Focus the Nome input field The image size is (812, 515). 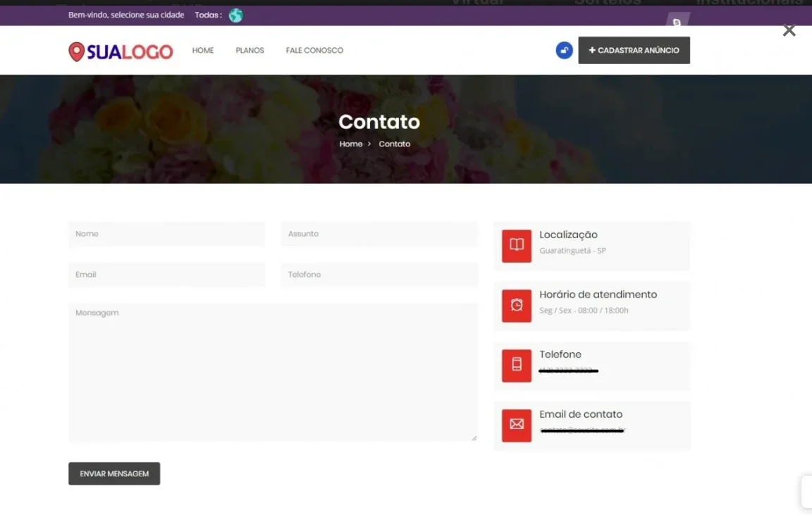point(167,234)
